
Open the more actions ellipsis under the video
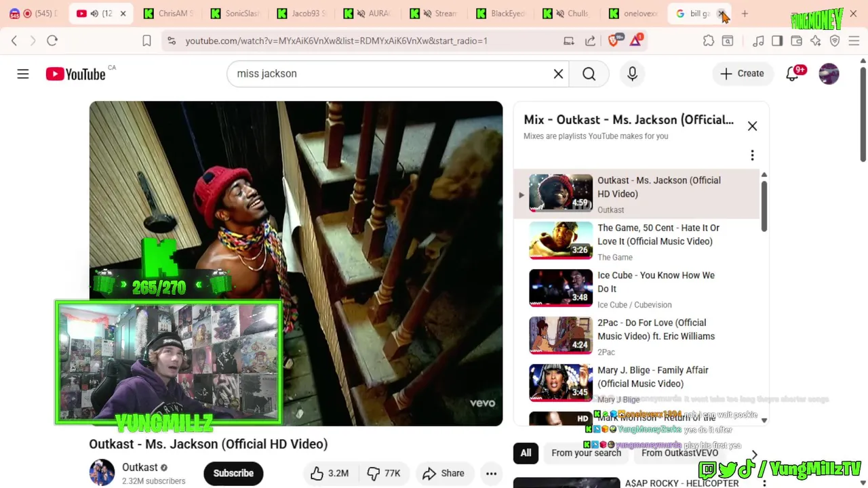click(x=492, y=473)
